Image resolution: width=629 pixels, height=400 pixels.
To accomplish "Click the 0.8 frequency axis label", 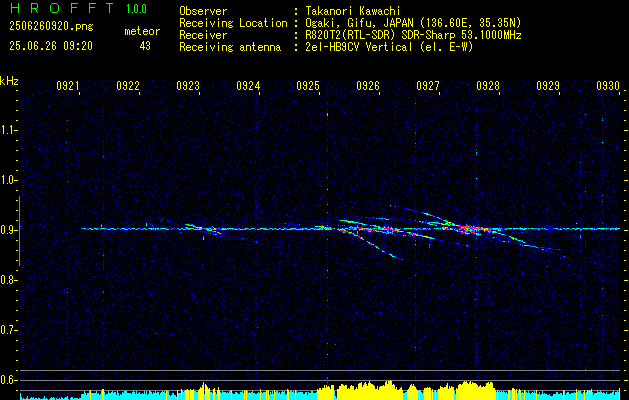I will (x=7, y=280).
